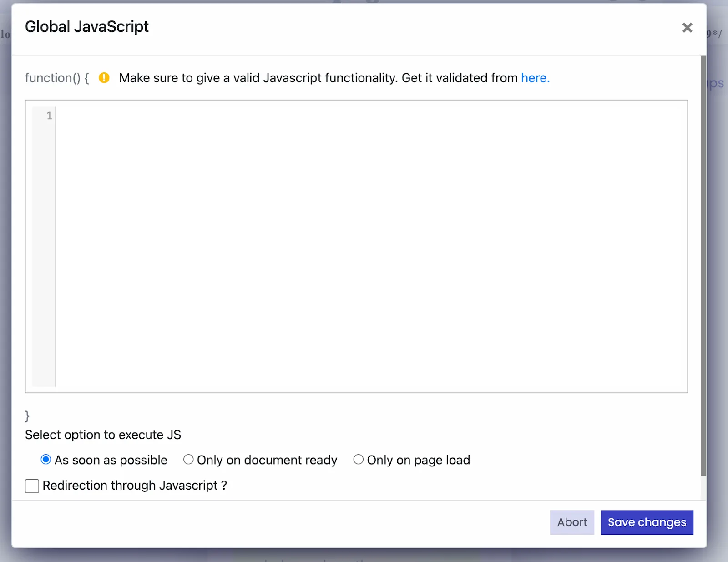Click line number 1 in the gutter
Screen dimensions: 728x562
49,116
